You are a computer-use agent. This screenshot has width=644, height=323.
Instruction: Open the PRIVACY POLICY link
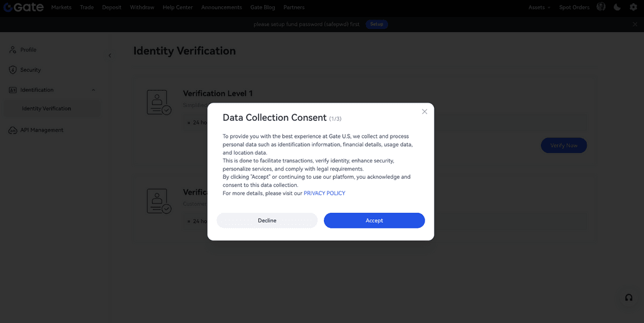[325, 193]
